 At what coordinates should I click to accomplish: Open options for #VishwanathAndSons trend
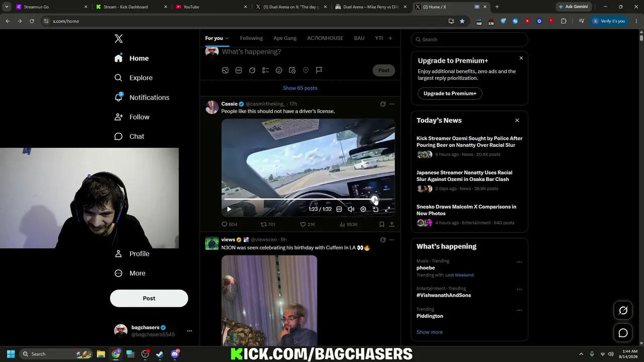click(519, 290)
